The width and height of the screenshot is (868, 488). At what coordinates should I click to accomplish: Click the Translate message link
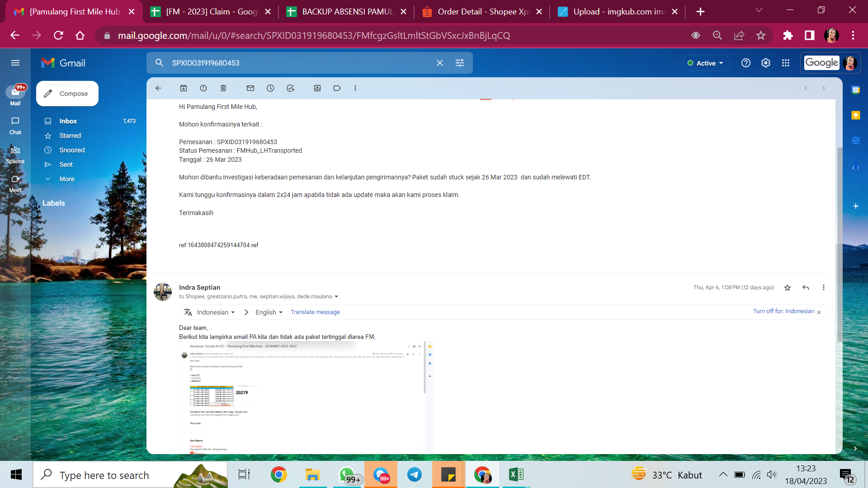click(x=315, y=312)
